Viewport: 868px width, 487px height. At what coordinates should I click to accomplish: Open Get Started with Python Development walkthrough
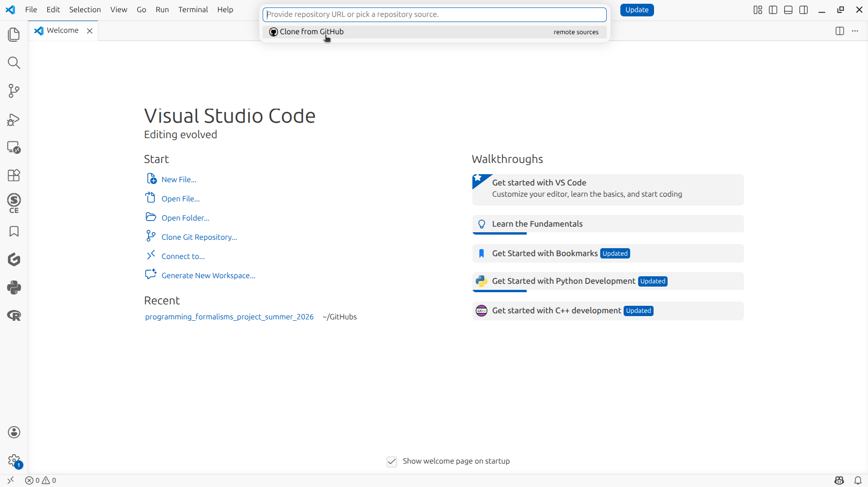click(608, 281)
